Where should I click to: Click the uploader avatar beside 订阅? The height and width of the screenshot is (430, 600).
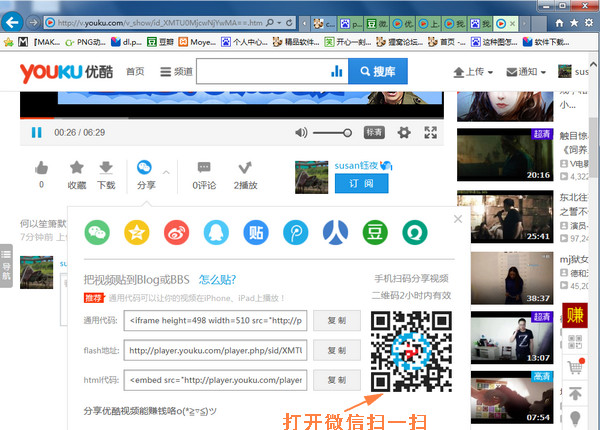coord(311,177)
